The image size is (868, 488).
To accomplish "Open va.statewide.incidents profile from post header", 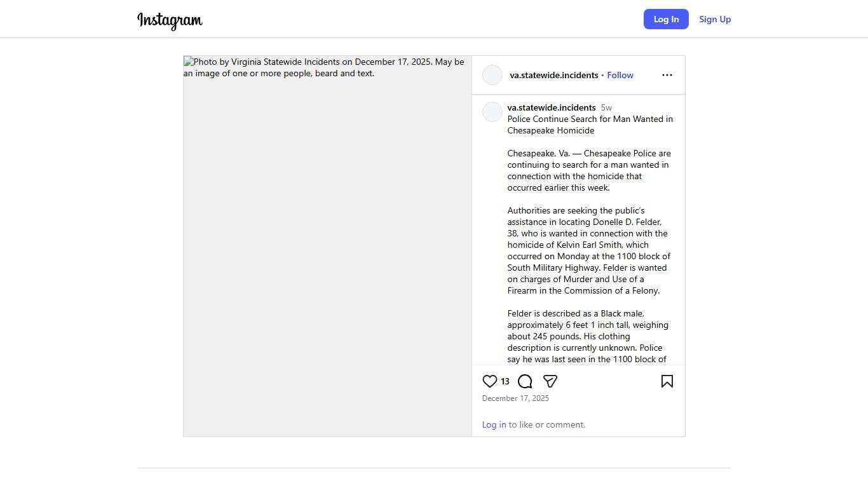I will [553, 75].
